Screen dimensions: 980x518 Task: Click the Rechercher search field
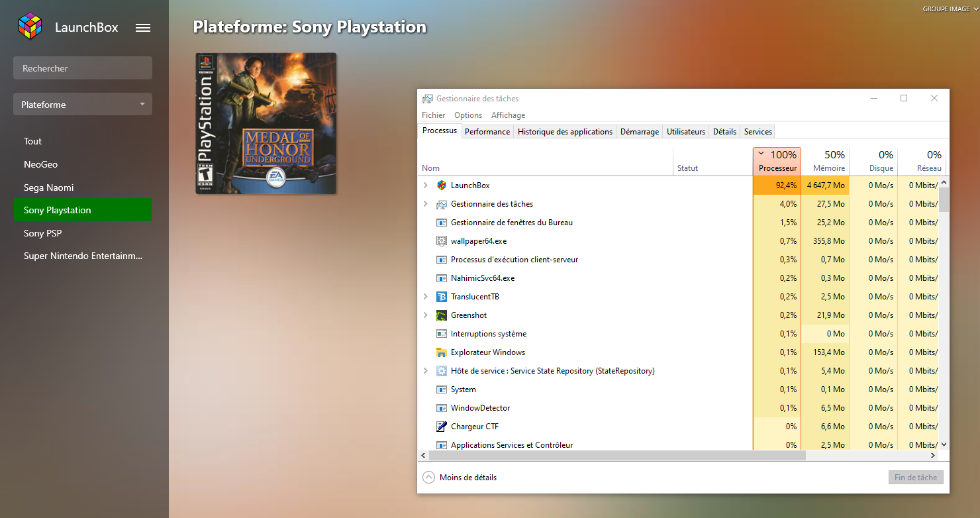(x=83, y=68)
